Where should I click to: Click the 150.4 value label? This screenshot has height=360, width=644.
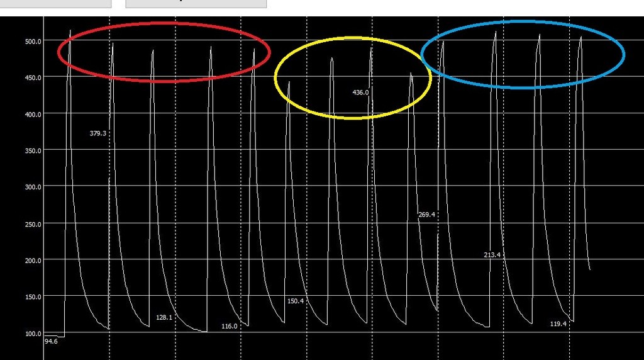click(x=296, y=301)
